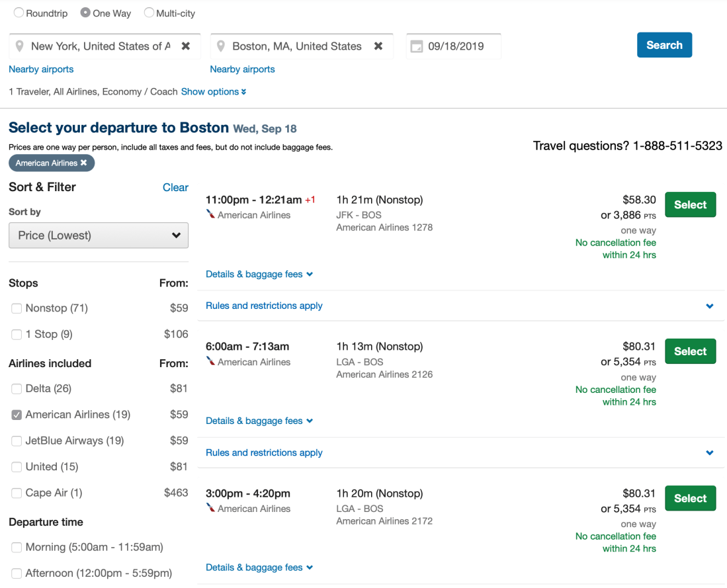Select the $58.30 JFK to BOS flight

(690, 205)
